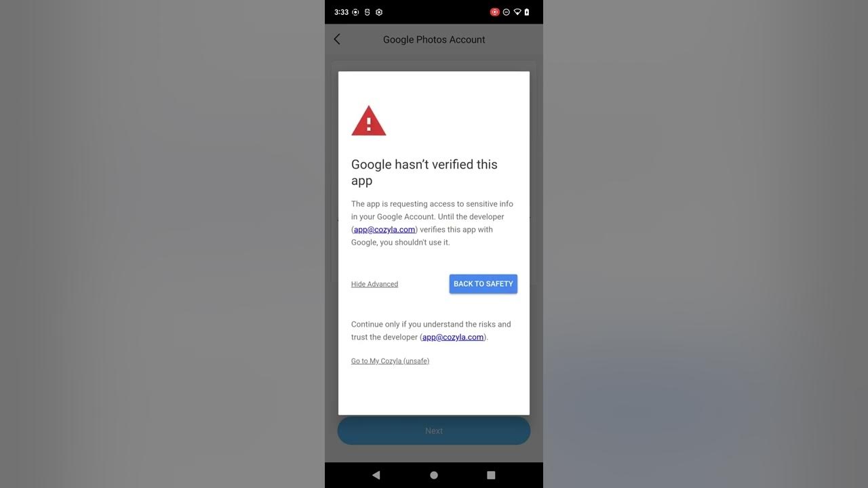Tap the S icon in the status bar

(367, 12)
